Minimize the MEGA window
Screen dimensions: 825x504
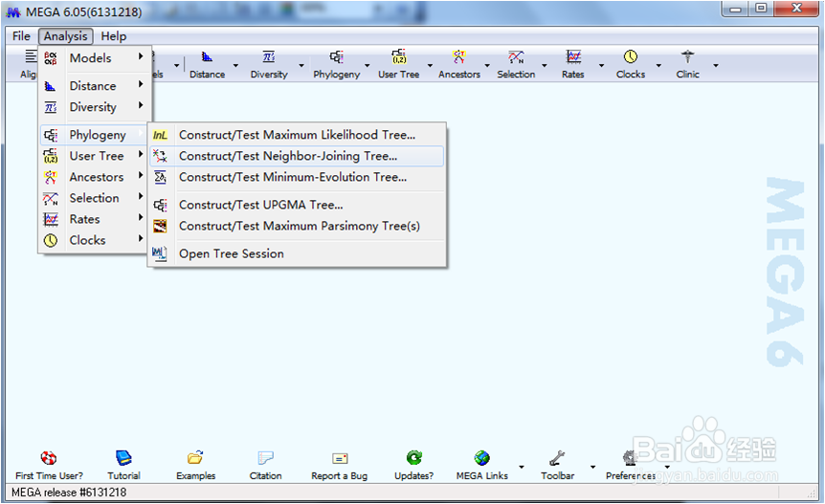[736, 9]
